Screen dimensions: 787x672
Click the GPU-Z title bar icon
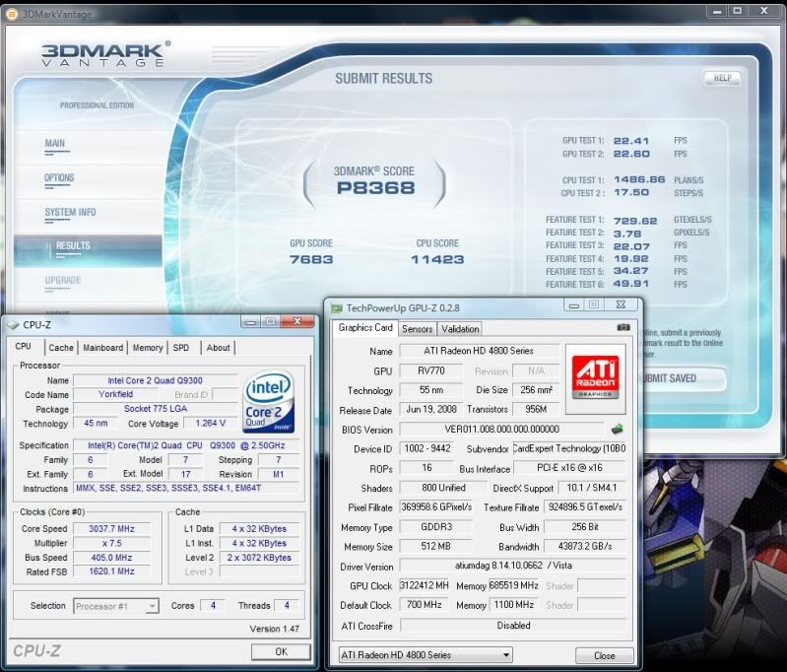click(x=337, y=307)
